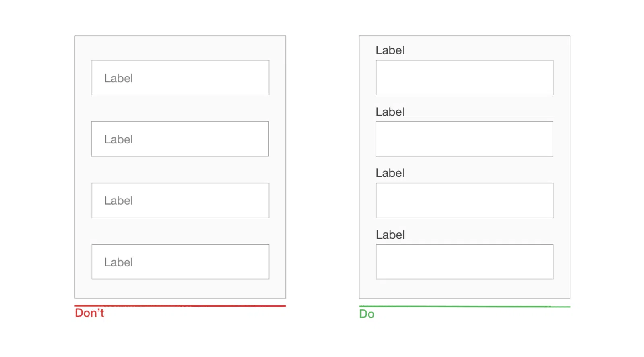This screenshot has width=644, height=357.
Task: Click the topmost 'Label' text above the Do fields
Action: click(390, 50)
